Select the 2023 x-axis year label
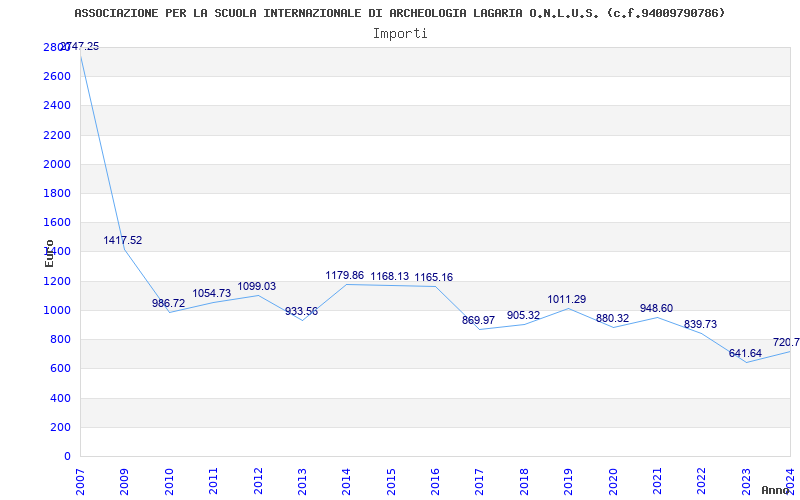 tap(746, 481)
